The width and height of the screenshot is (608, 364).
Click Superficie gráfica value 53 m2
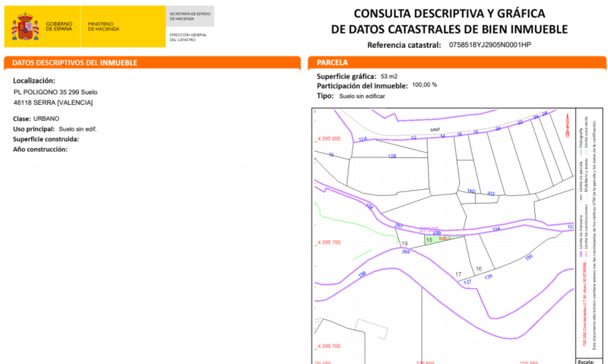coord(389,76)
